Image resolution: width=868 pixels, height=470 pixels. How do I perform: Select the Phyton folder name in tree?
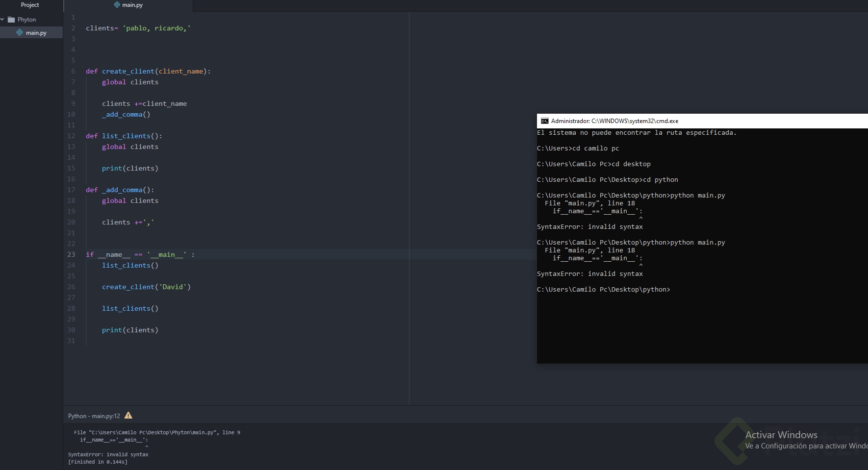(26, 20)
